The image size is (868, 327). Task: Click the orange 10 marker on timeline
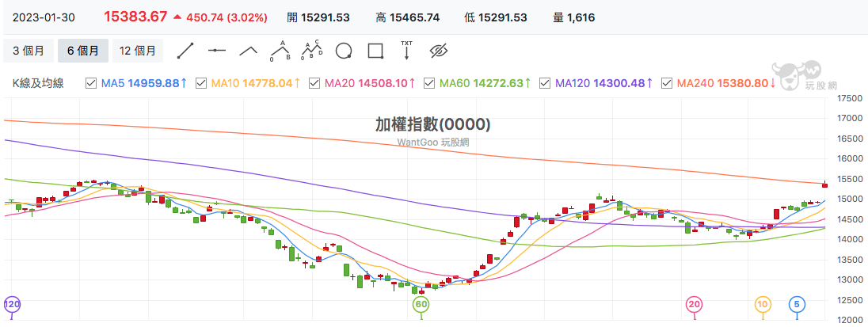click(763, 304)
